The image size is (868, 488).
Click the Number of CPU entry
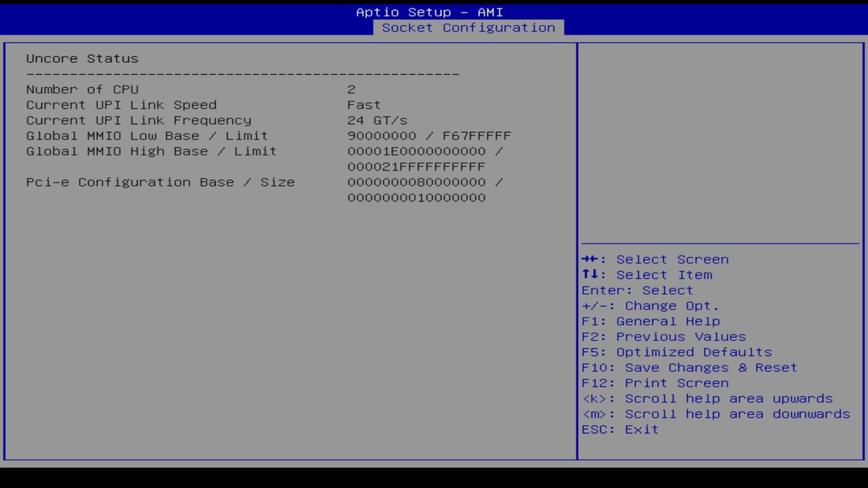coord(81,89)
